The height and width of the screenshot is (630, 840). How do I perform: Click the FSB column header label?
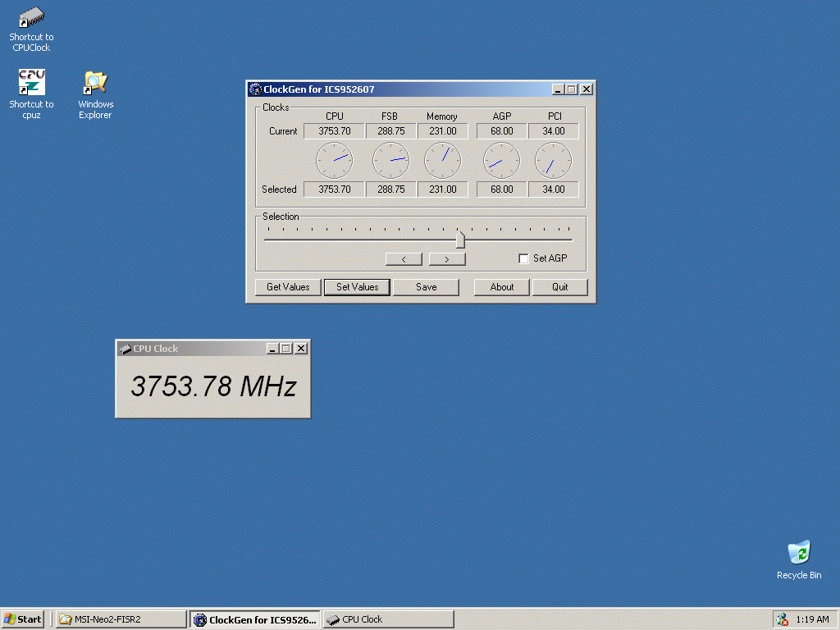click(x=390, y=116)
